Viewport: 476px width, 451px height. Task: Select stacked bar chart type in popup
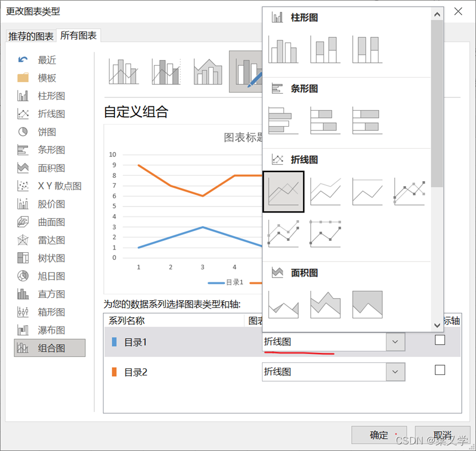tap(325, 120)
